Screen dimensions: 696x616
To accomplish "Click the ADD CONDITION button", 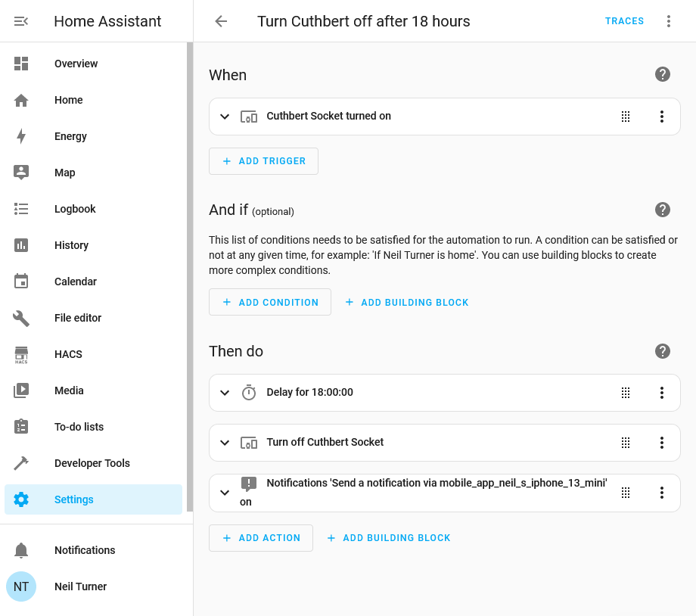I will point(269,302).
